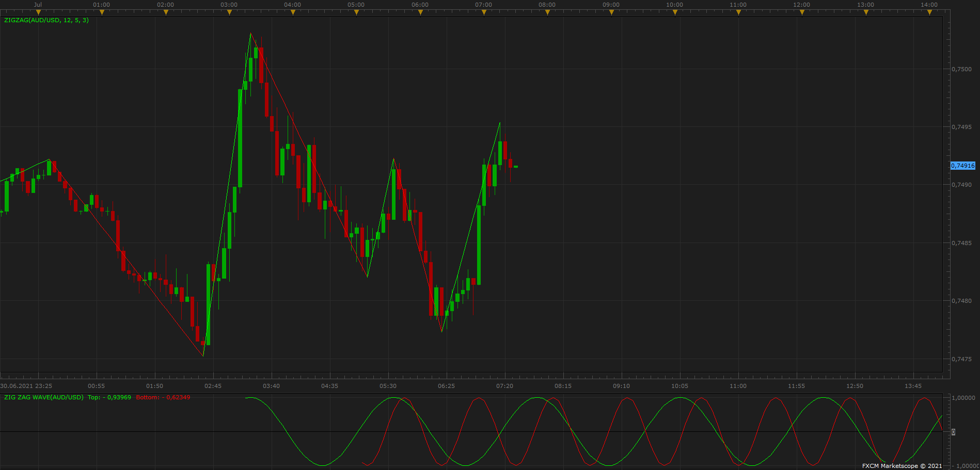980x470 pixels.
Task: Click the orange marker below top 08:00
Action: 547,12
